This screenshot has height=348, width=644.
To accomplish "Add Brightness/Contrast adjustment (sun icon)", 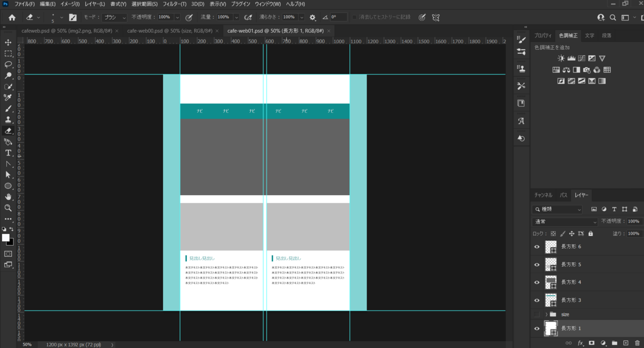I will [561, 58].
